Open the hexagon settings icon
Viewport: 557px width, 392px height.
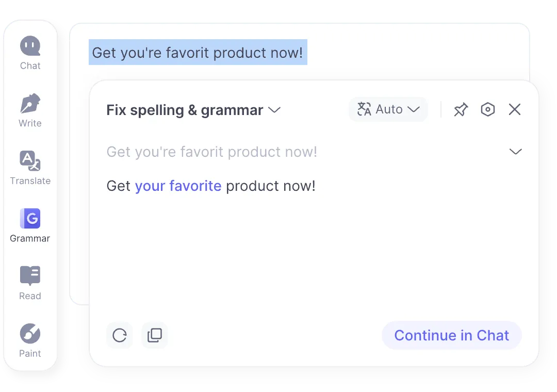tap(487, 109)
